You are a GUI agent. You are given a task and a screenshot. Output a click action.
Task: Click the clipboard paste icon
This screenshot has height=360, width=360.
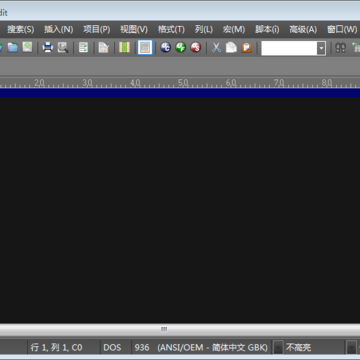(246, 47)
